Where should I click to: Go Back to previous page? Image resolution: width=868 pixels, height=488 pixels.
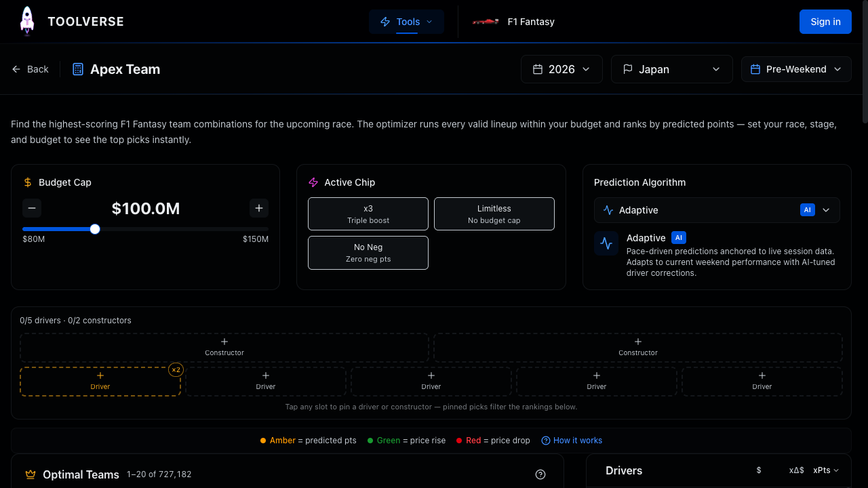pyautogui.click(x=30, y=69)
